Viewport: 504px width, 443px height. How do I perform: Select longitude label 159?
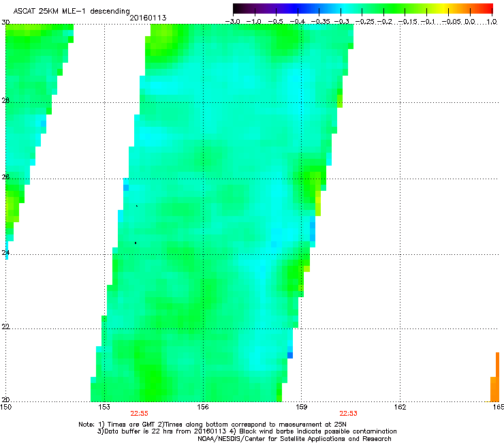point(301,407)
